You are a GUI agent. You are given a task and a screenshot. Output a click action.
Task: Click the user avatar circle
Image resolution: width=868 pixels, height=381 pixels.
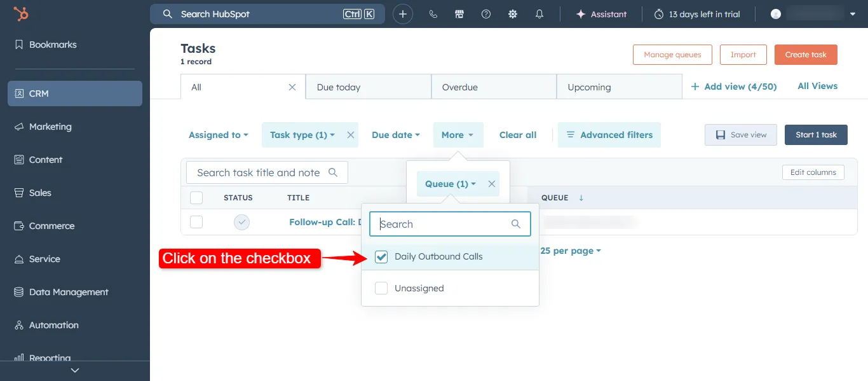pyautogui.click(x=776, y=14)
